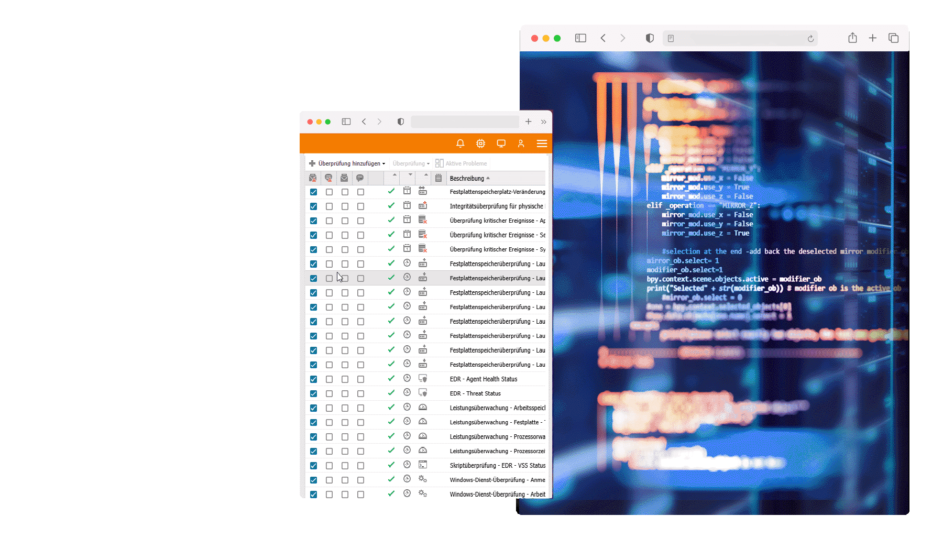This screenshot has height=560, width=943.
Task: Click the chip icon in orange header
Action: point(480,144)
